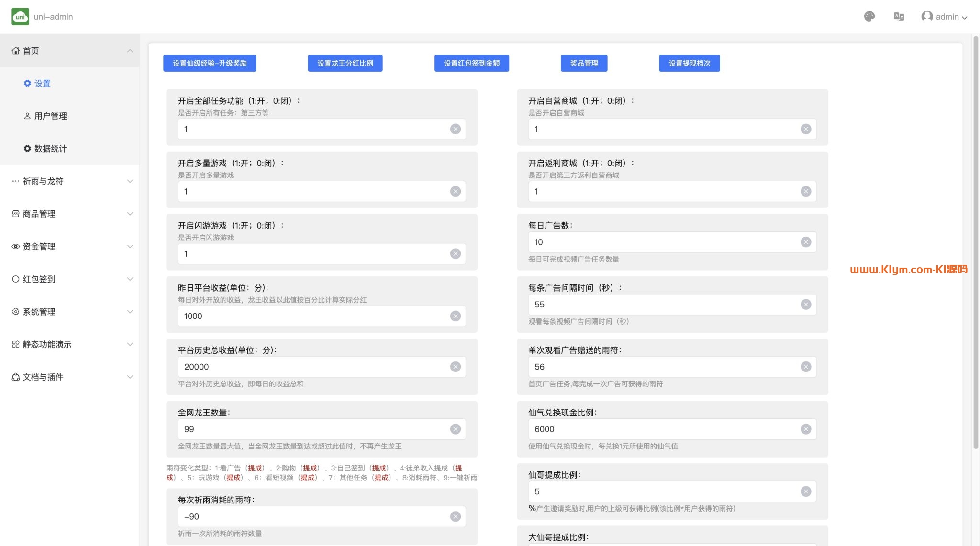Clear the 全网龙王数量 field with X icon

click(x=456, y=429)
